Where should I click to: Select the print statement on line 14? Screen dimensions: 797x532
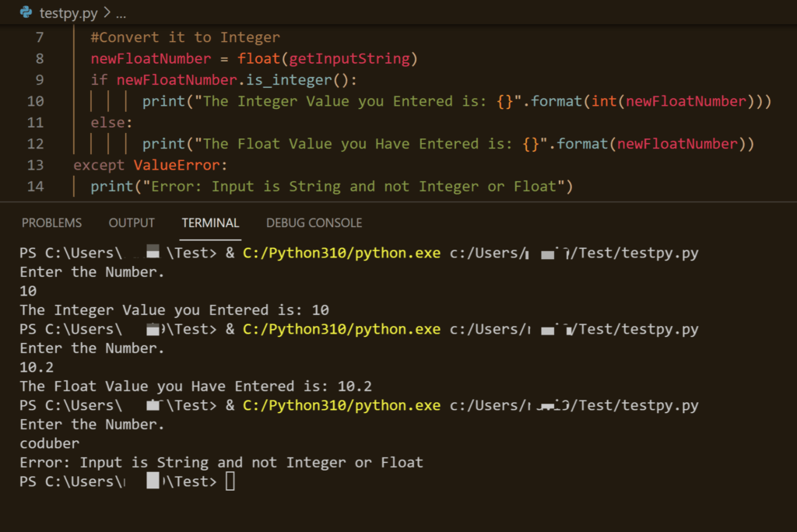click(x=111, y=186)
